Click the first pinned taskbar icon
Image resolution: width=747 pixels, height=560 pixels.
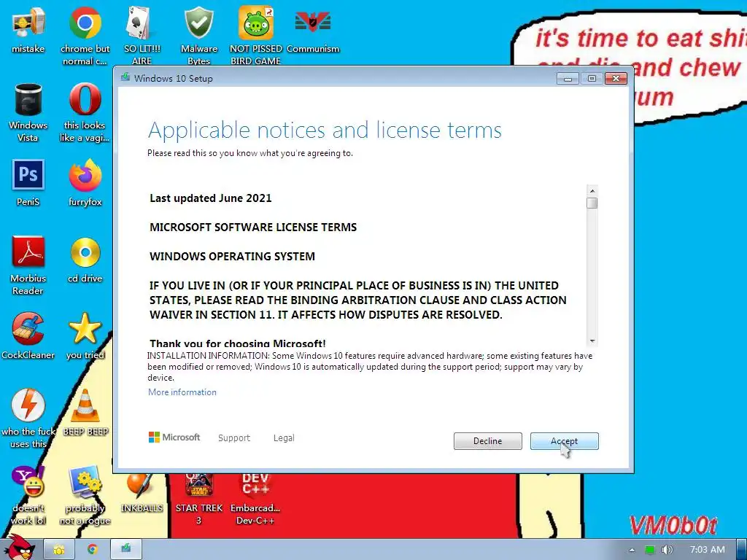[x=59, y=549]
